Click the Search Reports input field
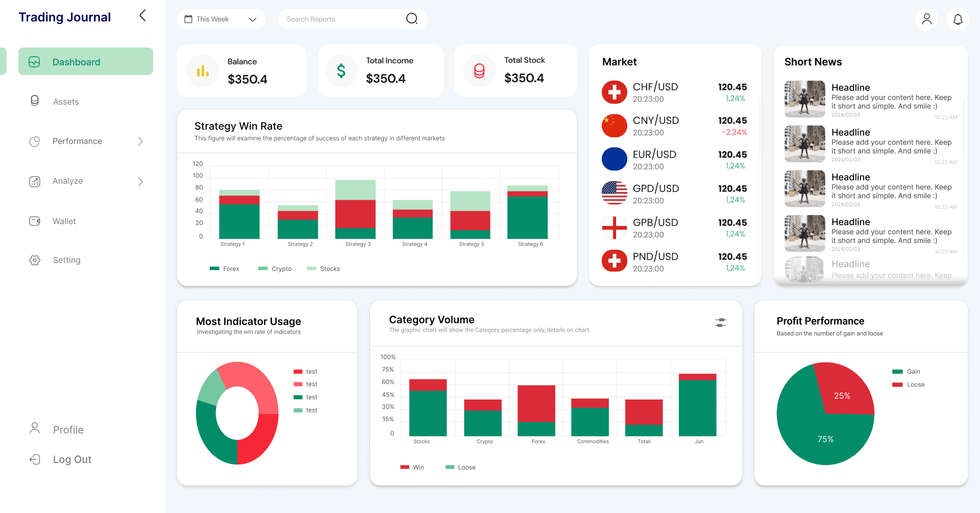The image size is (980, 513). 337,19
